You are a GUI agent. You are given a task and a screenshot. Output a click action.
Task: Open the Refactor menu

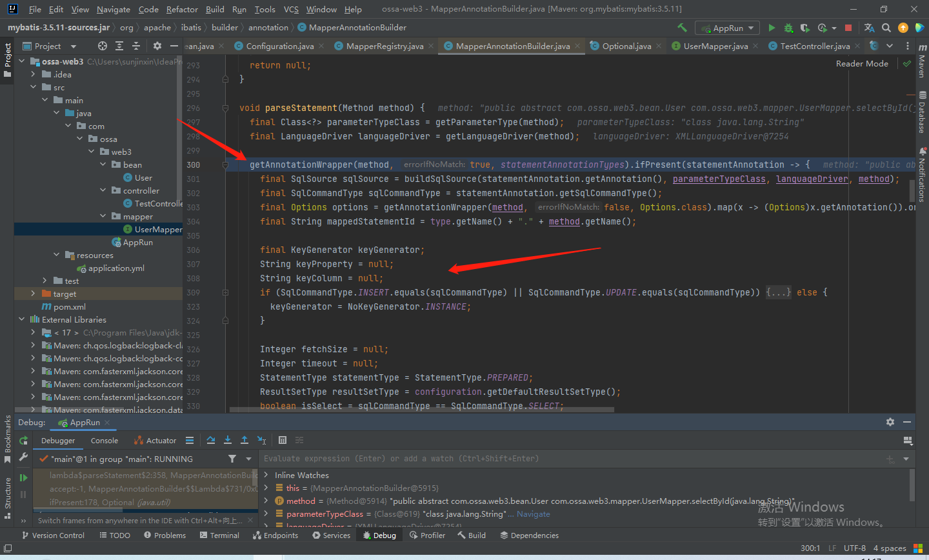[182, 9]
